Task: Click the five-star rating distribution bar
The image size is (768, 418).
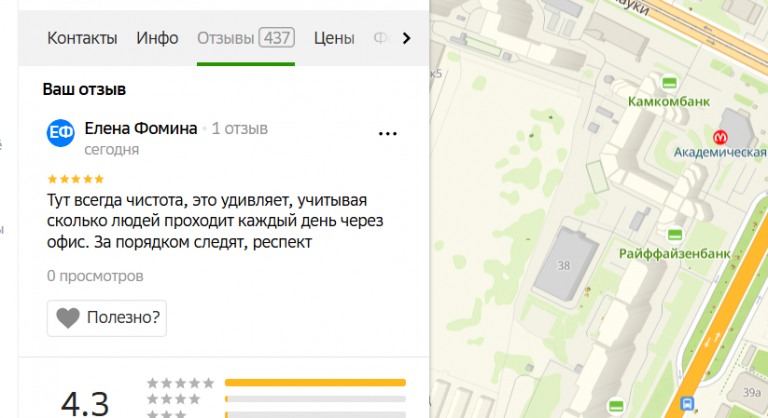Action: 315,383
